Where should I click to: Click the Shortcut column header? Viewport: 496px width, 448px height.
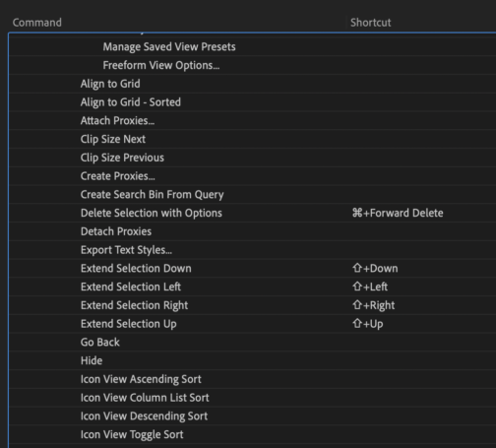point(371,23)
